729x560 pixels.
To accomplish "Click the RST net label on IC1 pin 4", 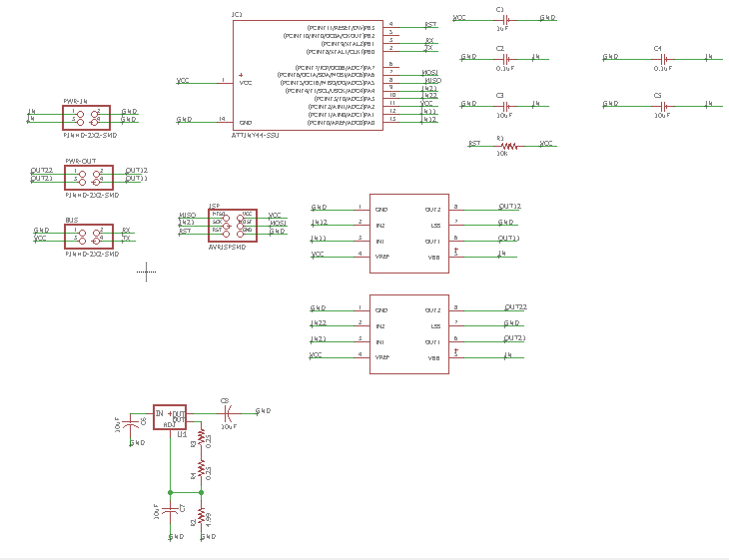I will coord(431,24).
